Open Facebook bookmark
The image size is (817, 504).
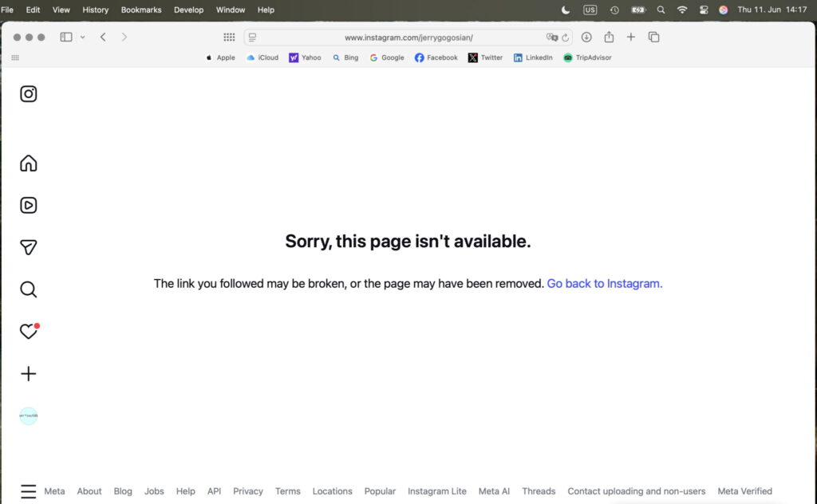[436, 57]
